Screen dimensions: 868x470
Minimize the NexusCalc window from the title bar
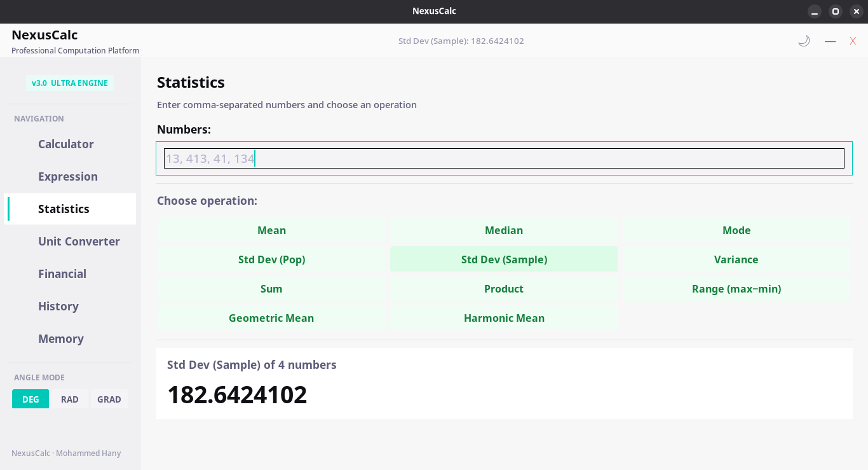tap(815, 11)
